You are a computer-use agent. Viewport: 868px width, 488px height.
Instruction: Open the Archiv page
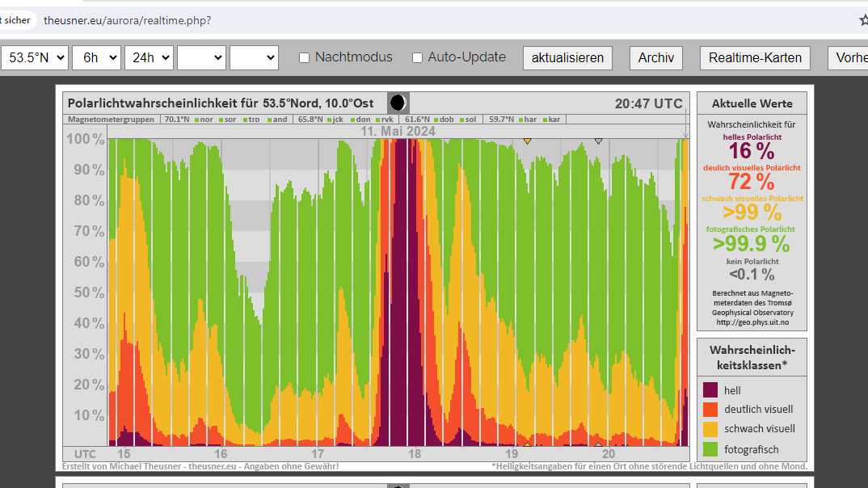pyautogui.click(x=655, y=57)
